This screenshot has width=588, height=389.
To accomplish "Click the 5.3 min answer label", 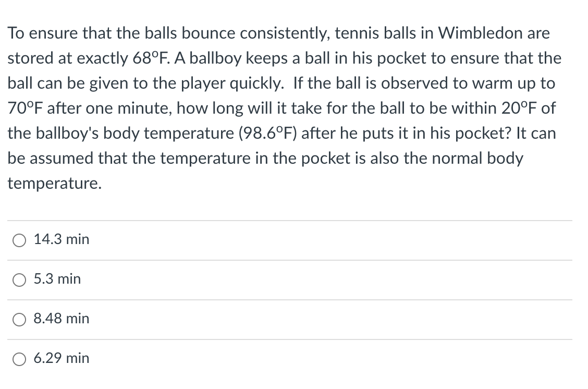I will tap(57, 279).
